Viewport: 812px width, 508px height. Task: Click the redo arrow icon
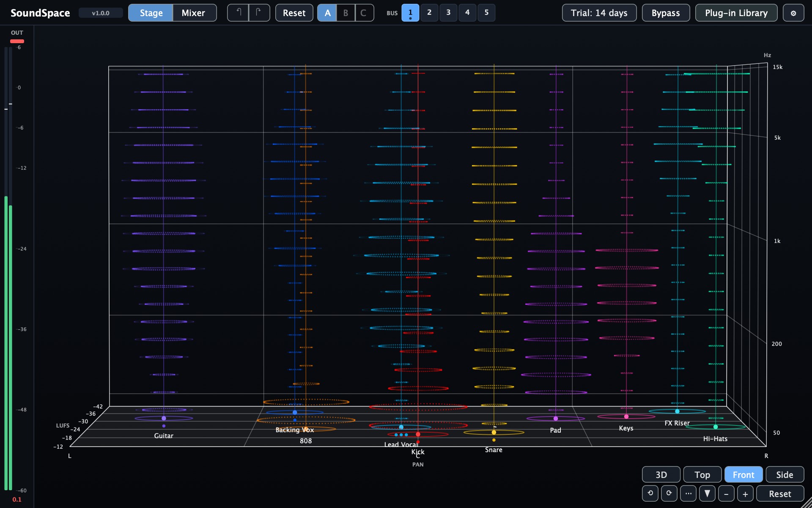click(259, 13)
